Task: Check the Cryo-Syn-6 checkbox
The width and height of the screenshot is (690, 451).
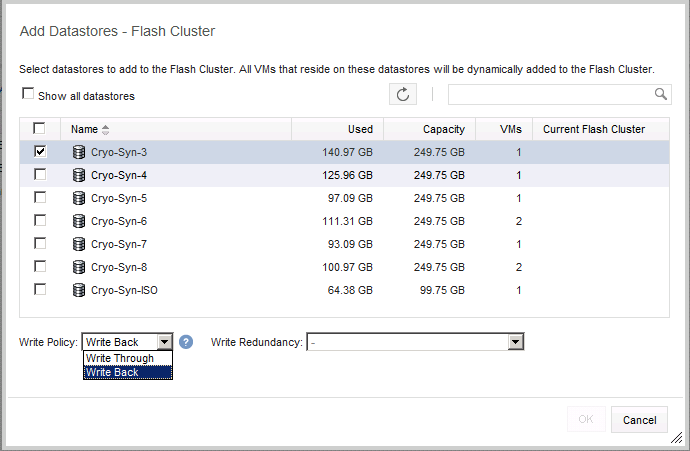Action: click(x=40, y=220)
